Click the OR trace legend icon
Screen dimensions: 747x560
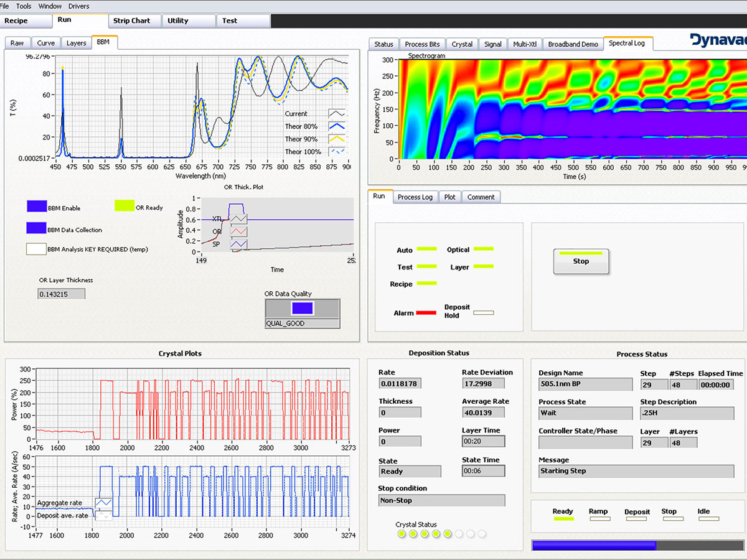tap(238, 231)
